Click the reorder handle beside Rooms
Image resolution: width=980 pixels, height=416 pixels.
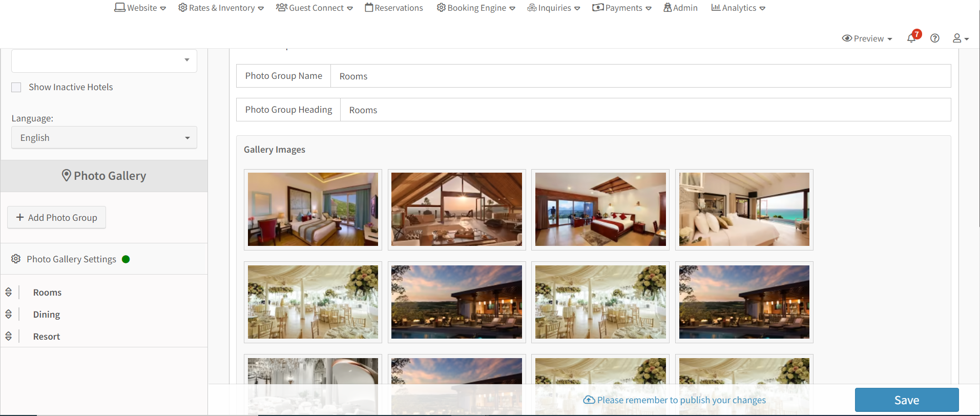click(9, 292)
